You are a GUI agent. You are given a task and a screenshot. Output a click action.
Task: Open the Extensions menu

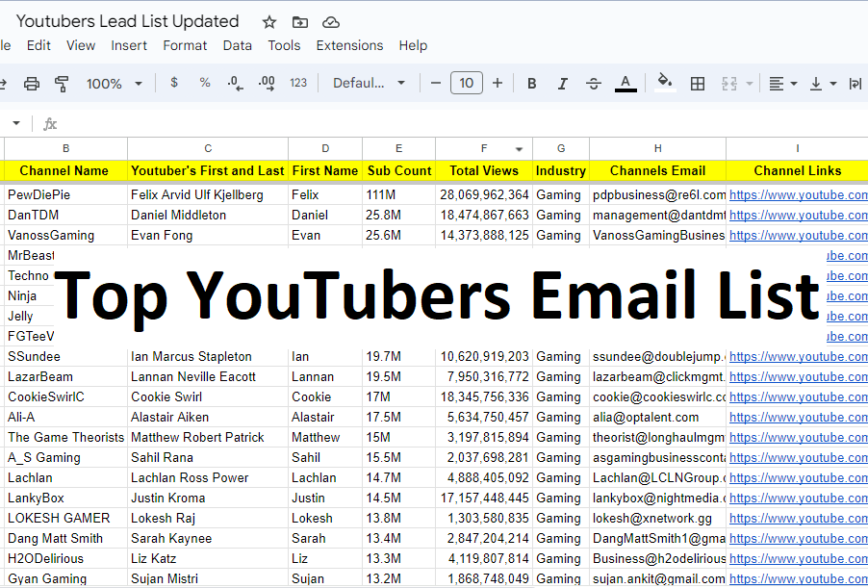pos(349,44)
